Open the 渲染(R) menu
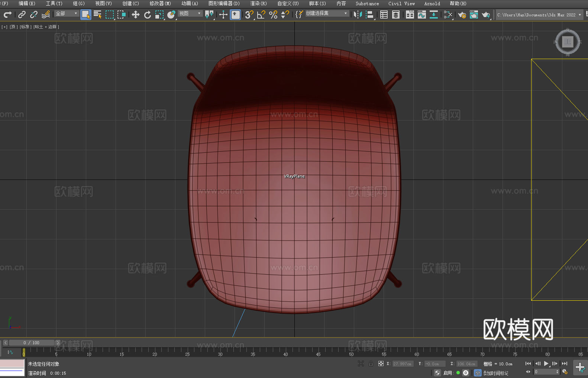Image resolution: width=588 pixels, height=378 pixels. click(x=258, y=3)
